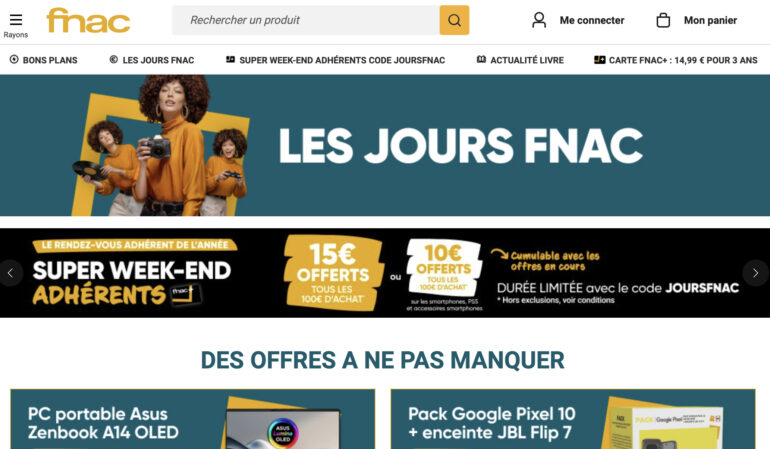Viewport: 770px width, 449px height.
Task: Open Mon panier
Action: click(x=710, y=20)
